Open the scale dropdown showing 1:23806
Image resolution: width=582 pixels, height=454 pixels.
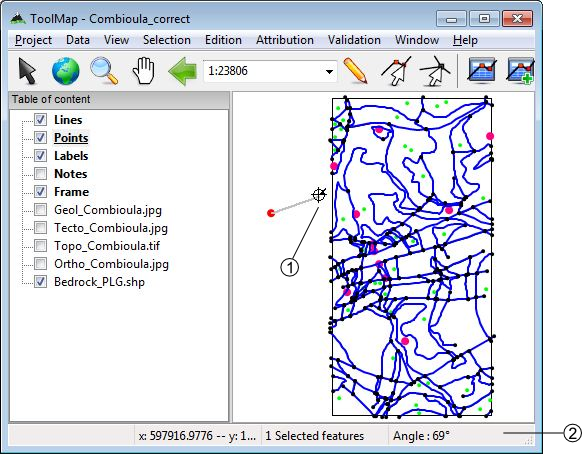click(x=329, y=71)
